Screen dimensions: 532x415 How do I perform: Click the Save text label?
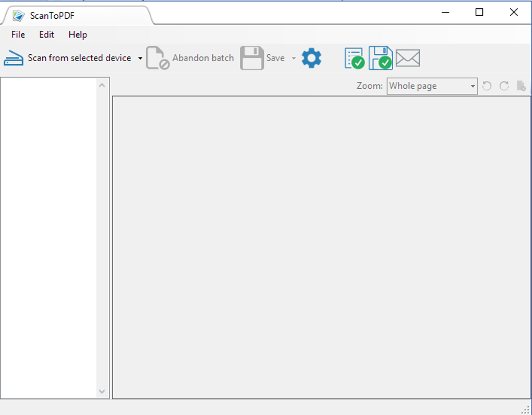point(275,58)
